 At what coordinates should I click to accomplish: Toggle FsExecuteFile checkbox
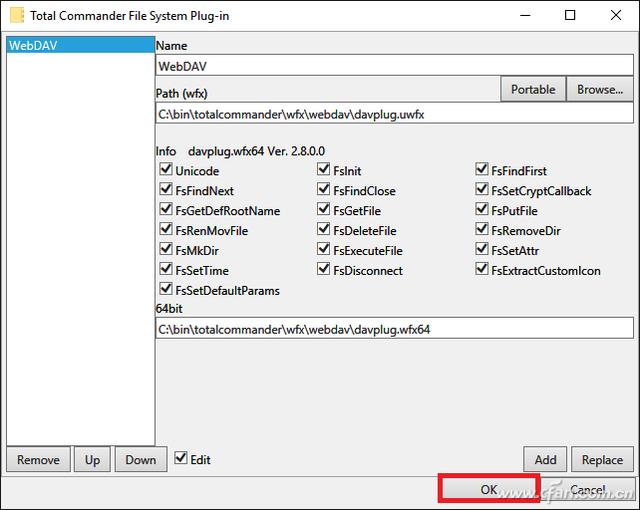click(324, 249)
